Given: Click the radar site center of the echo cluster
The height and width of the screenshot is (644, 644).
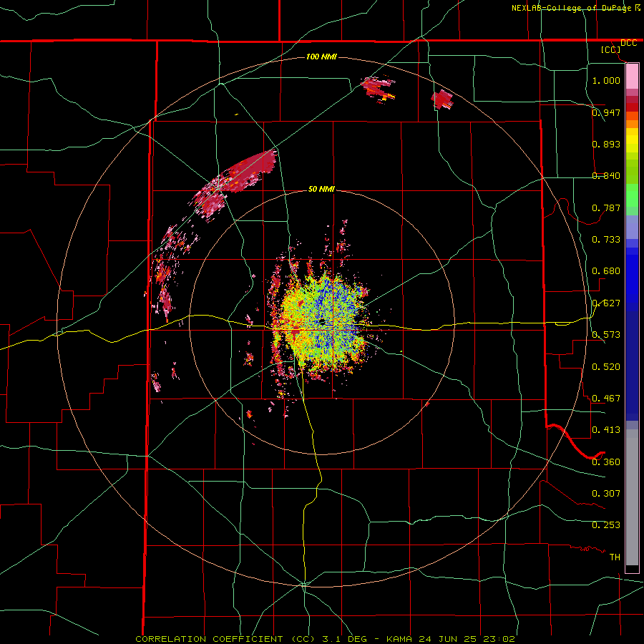Looking at the screenshot, I should [323, 322].
